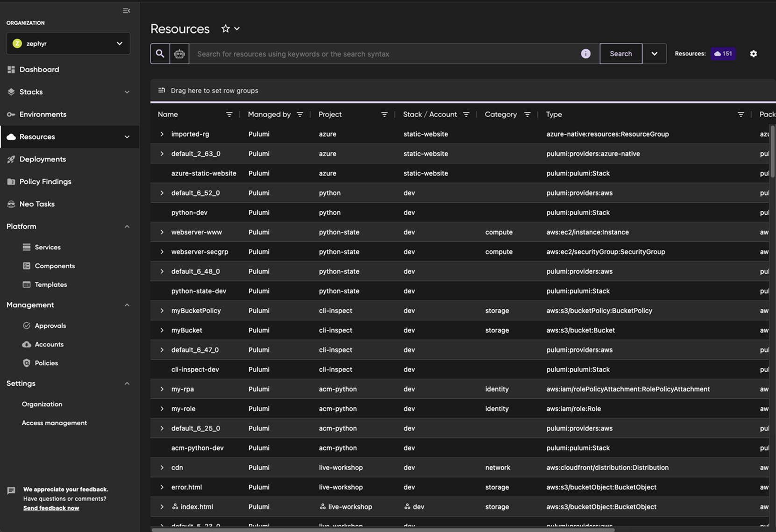Open Policy Findings page

click(45, 182)
